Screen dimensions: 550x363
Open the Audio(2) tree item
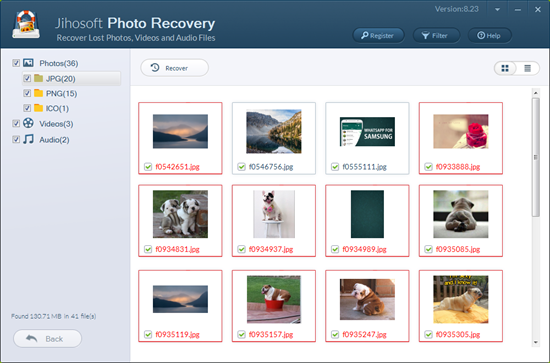(x=54, y=140)
